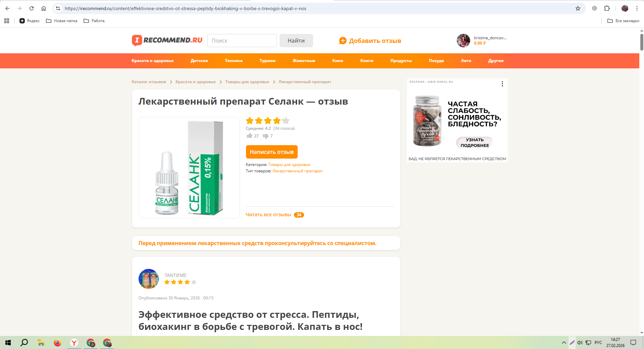Screen dimensions: 644x349
Task: Open the Читать все отзывы link
Action: point(268,215)
